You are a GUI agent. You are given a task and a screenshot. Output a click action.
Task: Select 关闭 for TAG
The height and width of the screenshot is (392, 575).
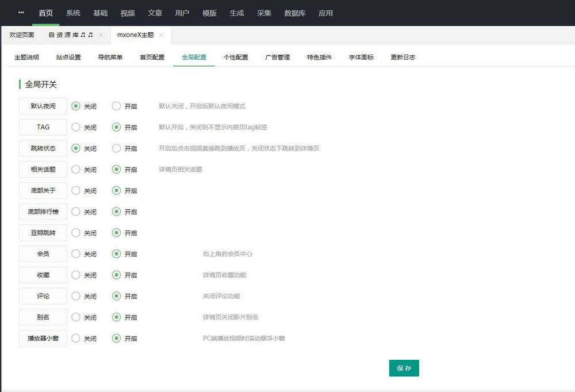(x=75, y=127)
